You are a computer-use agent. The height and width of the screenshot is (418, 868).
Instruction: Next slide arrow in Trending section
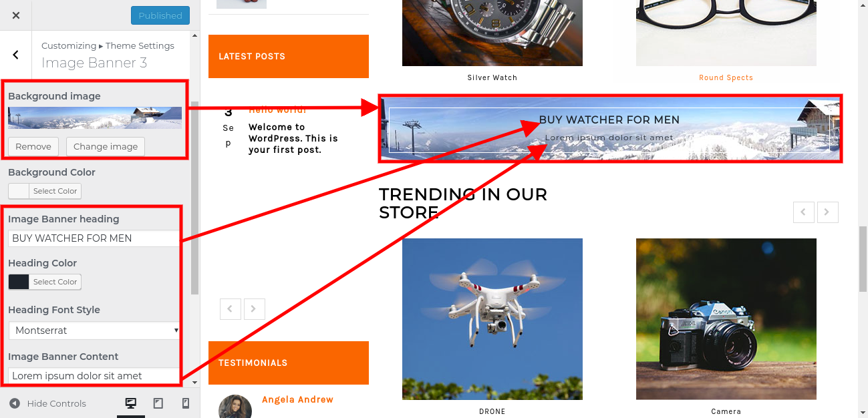click(827, 212)
